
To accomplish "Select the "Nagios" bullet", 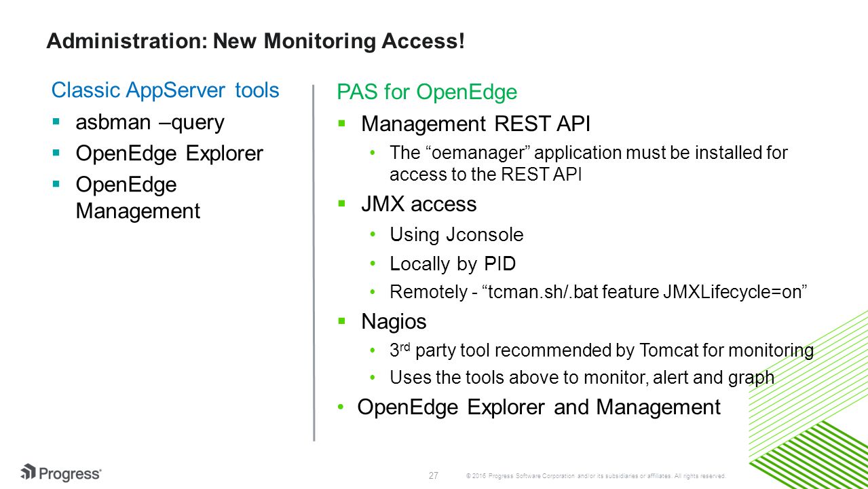I will pos(394,321).
